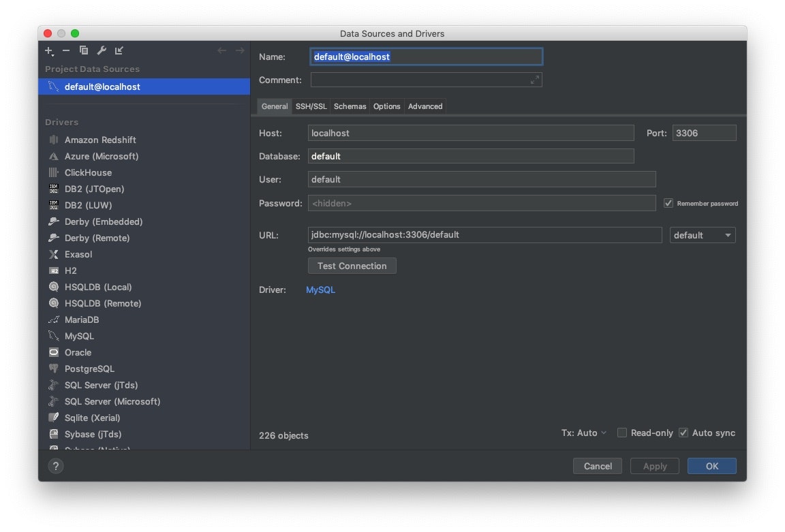Click the Cancel button
The width and height of the screenshot is (785, 532).
[x=598, y=466]
